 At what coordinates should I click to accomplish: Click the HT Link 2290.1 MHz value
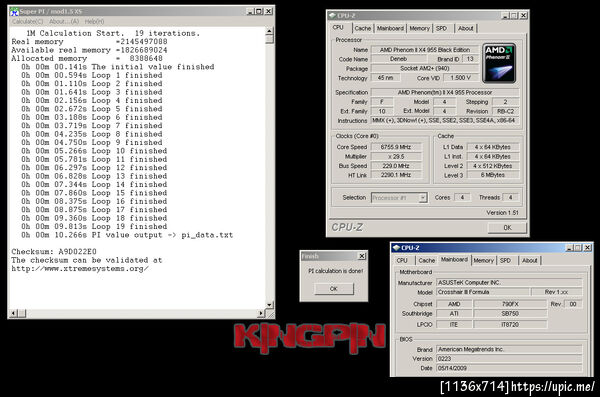click(396, 175)
